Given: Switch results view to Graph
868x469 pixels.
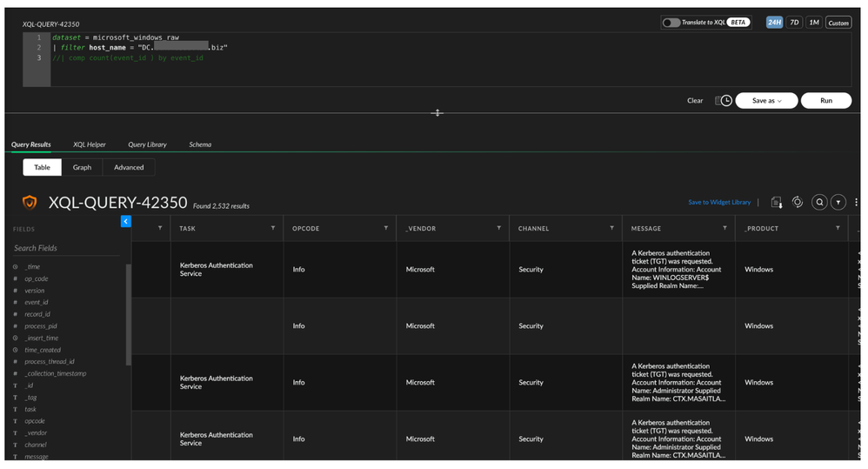Looking at the screenshot, I should 82,167.
